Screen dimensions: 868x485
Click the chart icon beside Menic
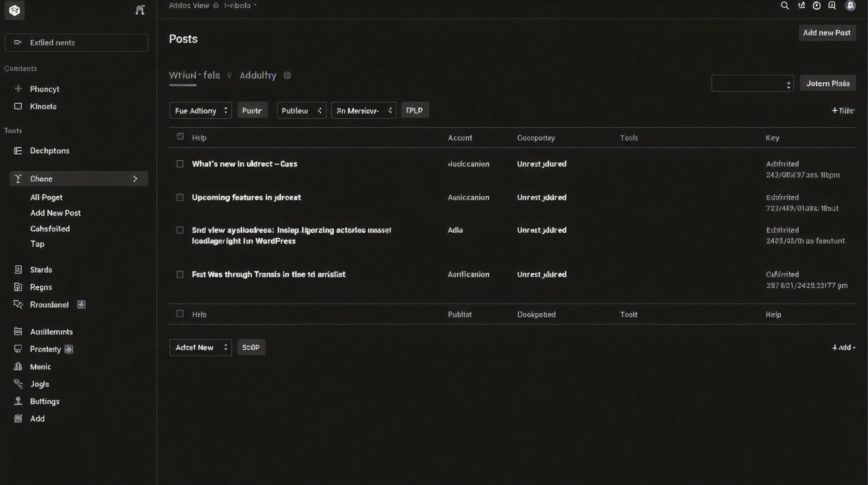tap(18, 367)
